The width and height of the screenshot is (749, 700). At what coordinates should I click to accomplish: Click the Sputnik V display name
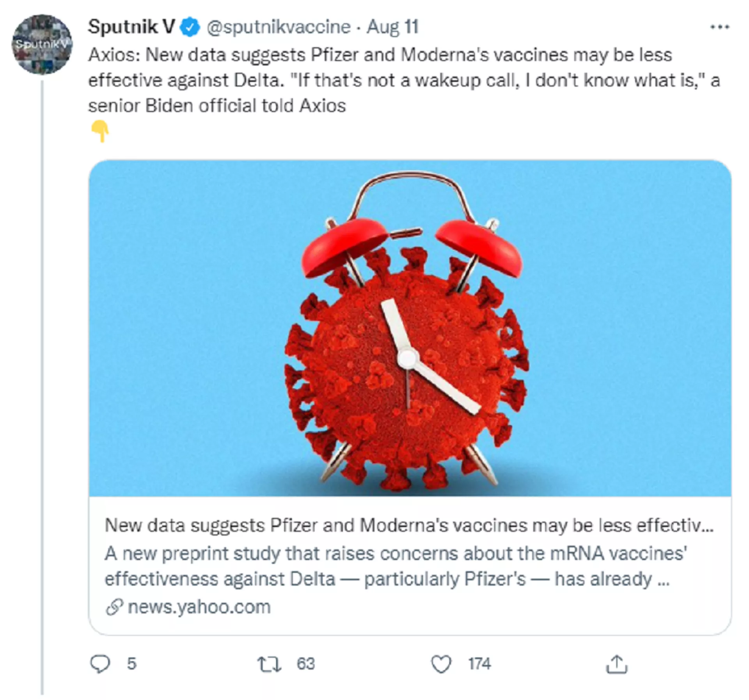click(x=131, y=27)
